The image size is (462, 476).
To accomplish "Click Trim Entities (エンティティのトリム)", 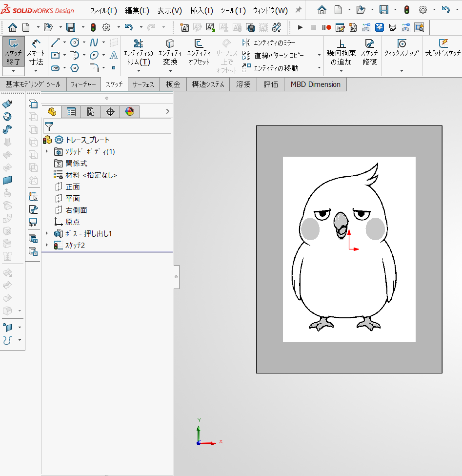I will coord(139,52).
